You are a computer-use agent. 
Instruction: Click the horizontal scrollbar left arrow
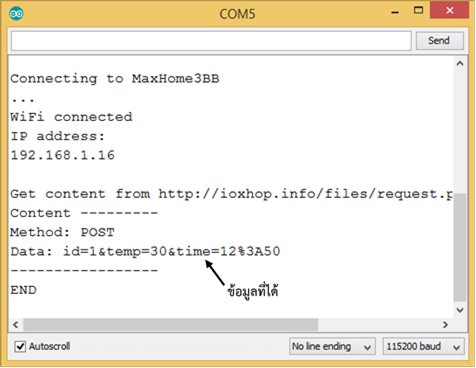coord(16,324)
